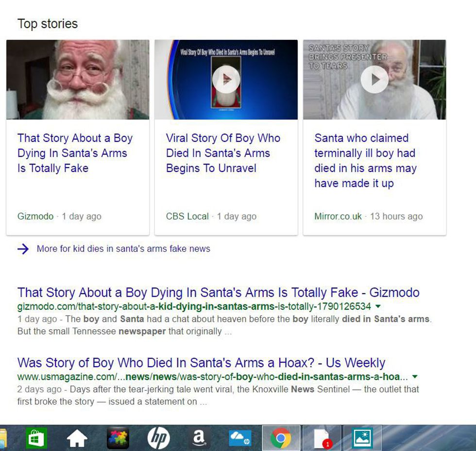Open the HP logo application

click(158, 438)
